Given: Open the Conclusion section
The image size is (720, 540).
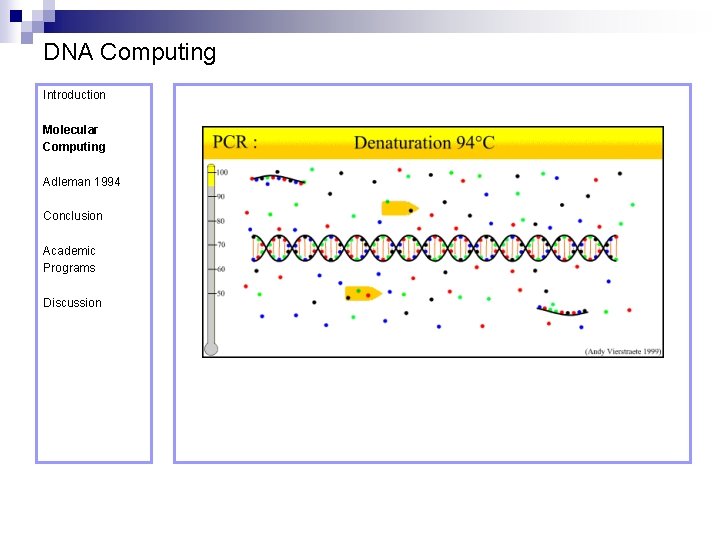Looking at the screenshot, I should pos(73,216).
